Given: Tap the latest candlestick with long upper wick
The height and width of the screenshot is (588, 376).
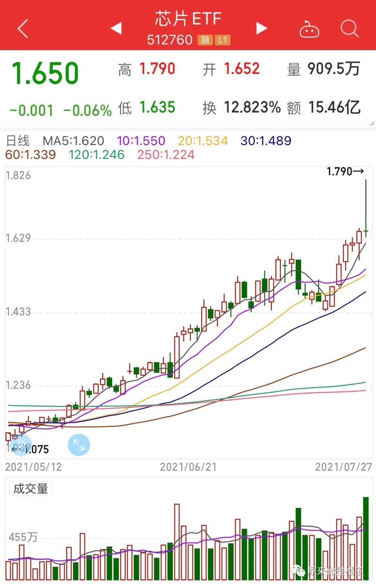Looking at the screenshot, I should pyautogui.click(x=366, y=208).
